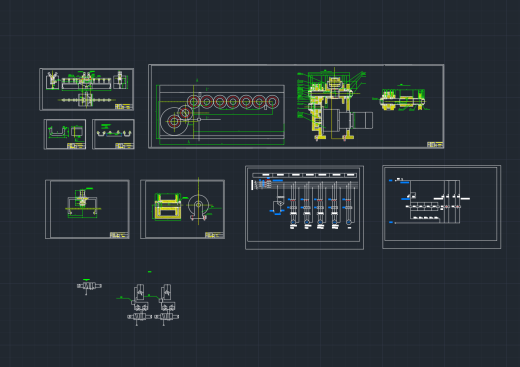Click the large gear circle in gear train

click(x=174, y=122)
